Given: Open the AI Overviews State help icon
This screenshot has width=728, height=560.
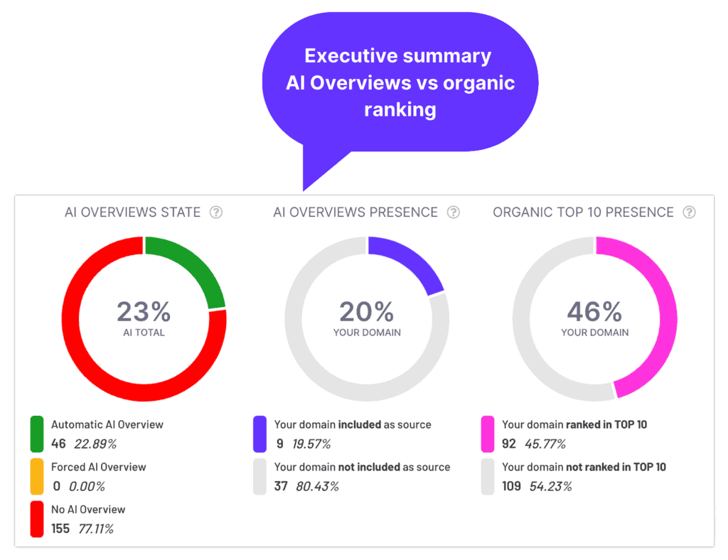Looking at the screenshot, I should [216, 212].
